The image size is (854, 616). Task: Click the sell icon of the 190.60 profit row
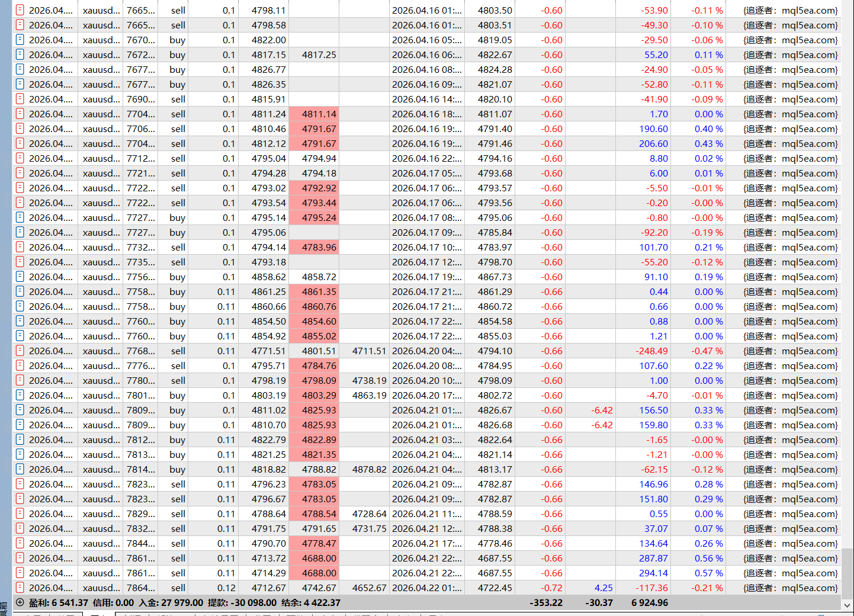[20, 129]
